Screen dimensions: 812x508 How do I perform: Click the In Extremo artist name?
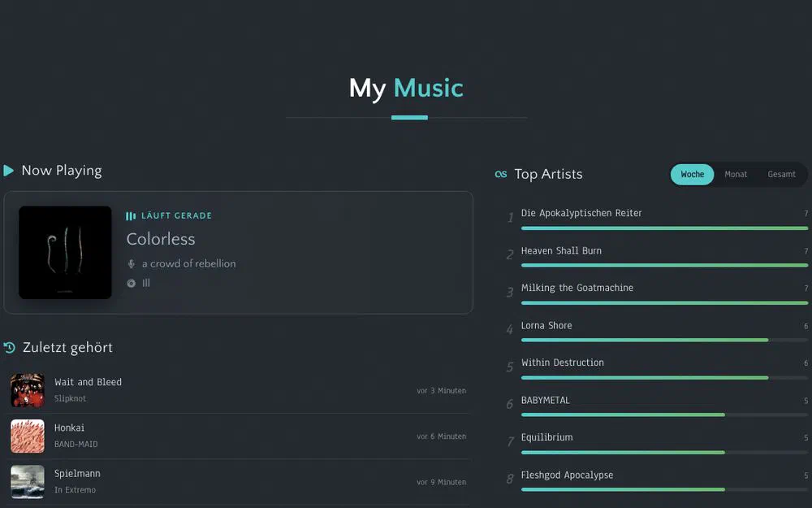click(x=75, y=490)
